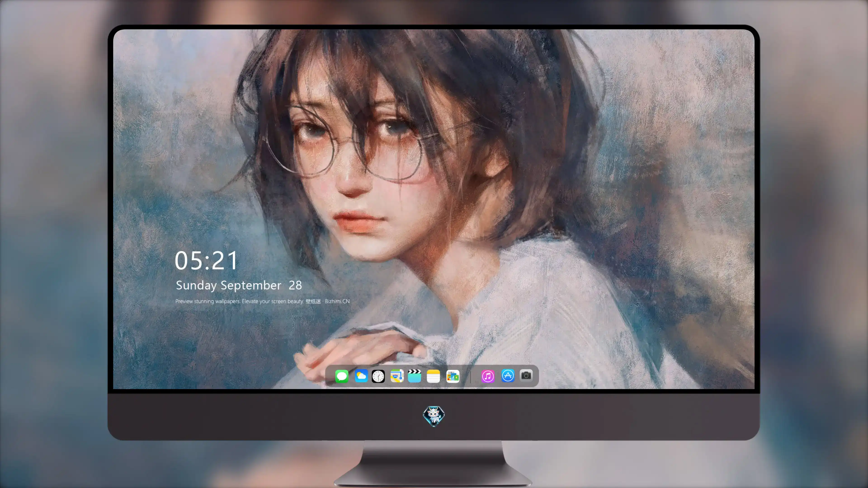868x488 pixels.
Task: Open the Notes app in the dock
Action: (x=433, y=376)
